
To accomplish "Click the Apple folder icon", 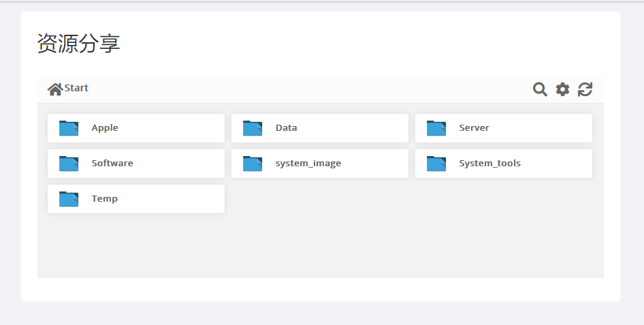I will 69,128.
